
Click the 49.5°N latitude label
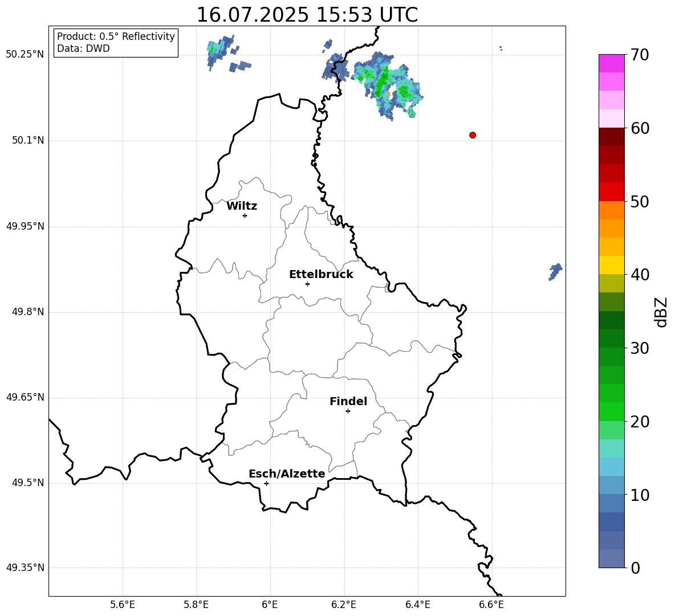28,483
